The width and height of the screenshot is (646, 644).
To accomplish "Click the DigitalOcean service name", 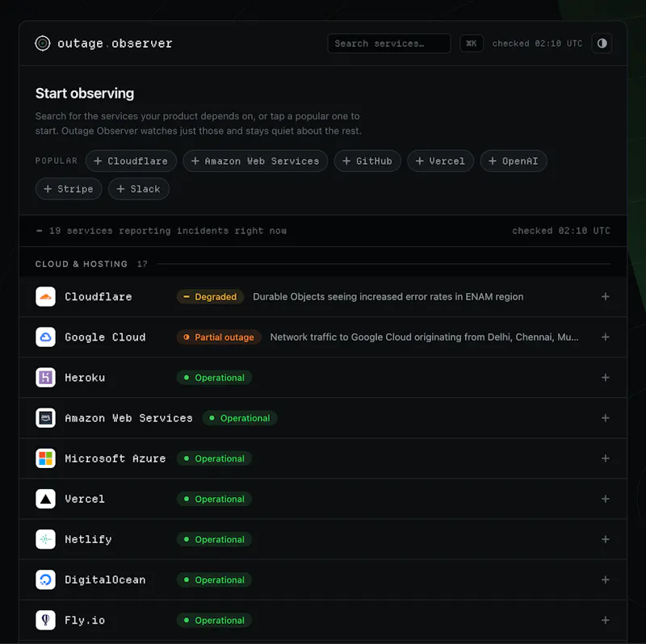I will [x=105, y=579].
